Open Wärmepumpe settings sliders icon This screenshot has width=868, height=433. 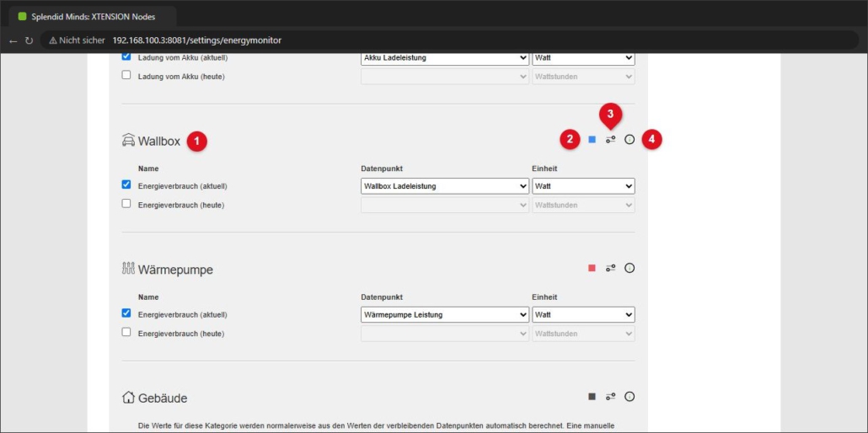pos(611,268)
